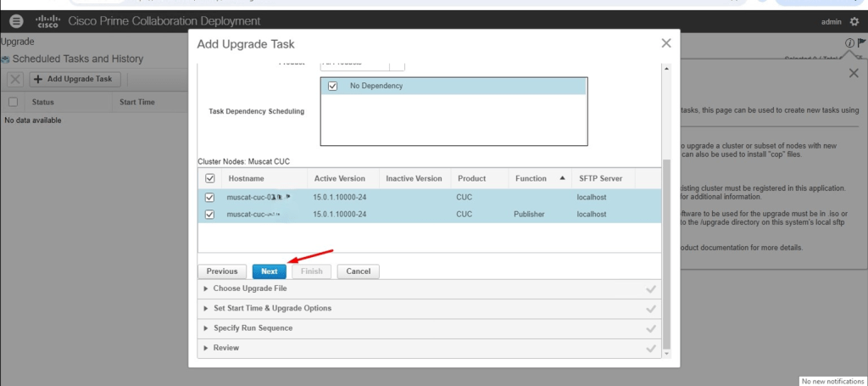This screenshot has width=868, height=386.
Task: Sort by Function column arrow
Action: click(x=563, y=179)
